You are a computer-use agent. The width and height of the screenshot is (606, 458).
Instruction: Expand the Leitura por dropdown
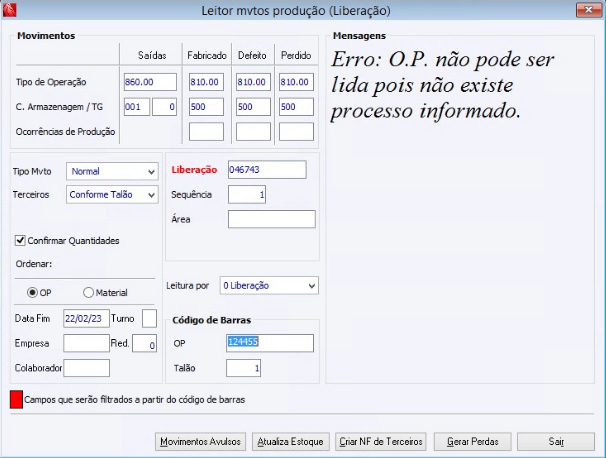click(x=269, y=286)
